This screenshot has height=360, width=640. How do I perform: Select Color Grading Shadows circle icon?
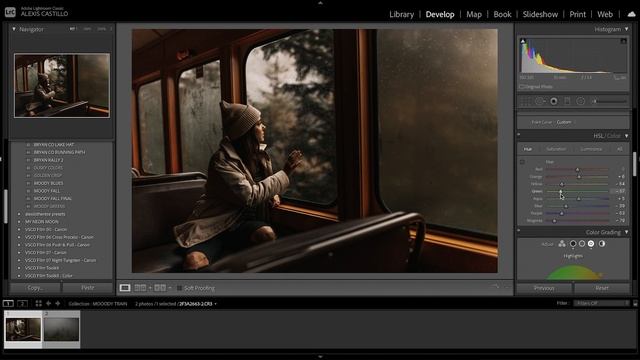[x=573, y=244]
